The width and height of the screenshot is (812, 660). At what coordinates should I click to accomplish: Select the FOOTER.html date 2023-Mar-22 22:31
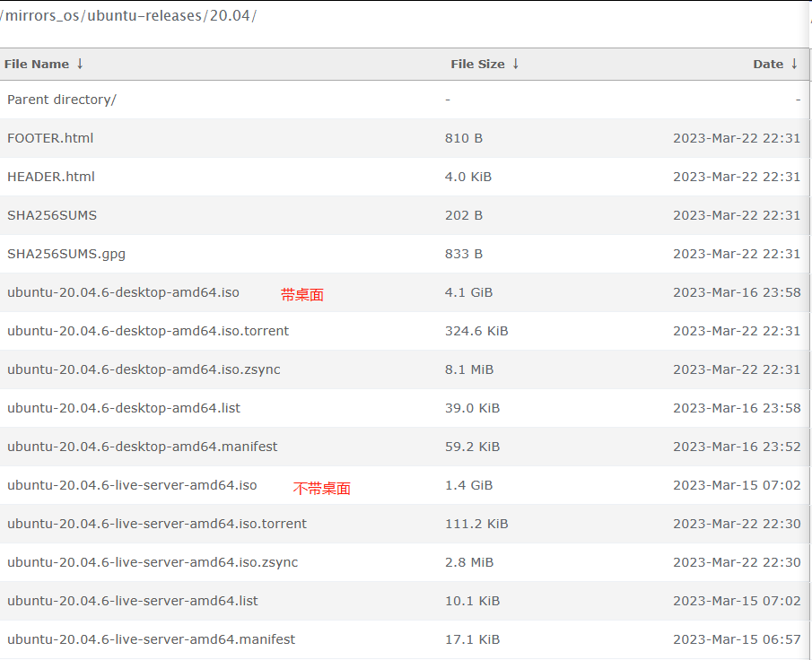click(x=737, y=138)
